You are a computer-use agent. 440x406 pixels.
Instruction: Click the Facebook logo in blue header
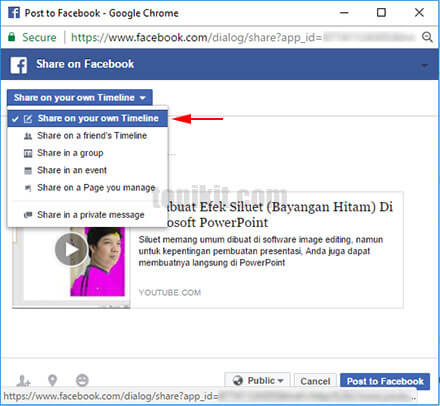click(18, 65)
